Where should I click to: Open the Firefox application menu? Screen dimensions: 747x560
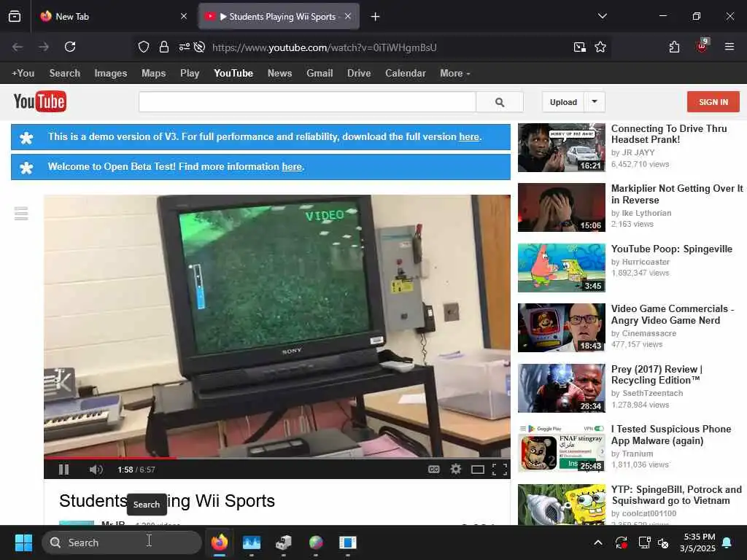coord(729,47)
